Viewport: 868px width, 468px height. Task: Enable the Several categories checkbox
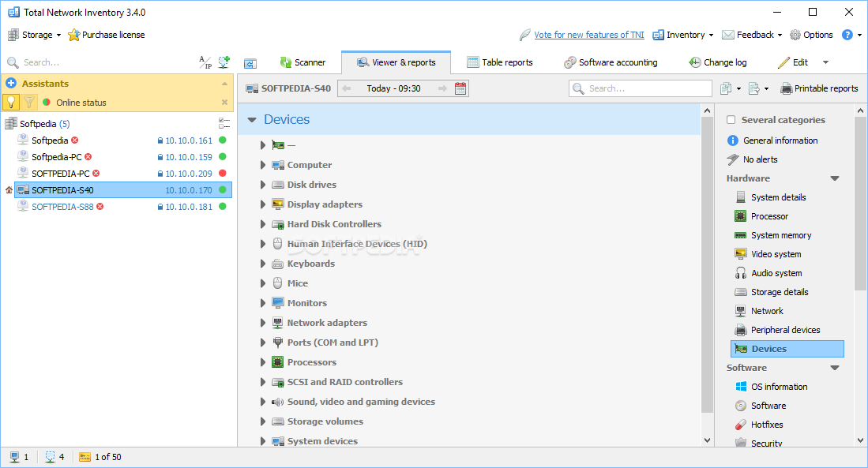tap(731, 119)
